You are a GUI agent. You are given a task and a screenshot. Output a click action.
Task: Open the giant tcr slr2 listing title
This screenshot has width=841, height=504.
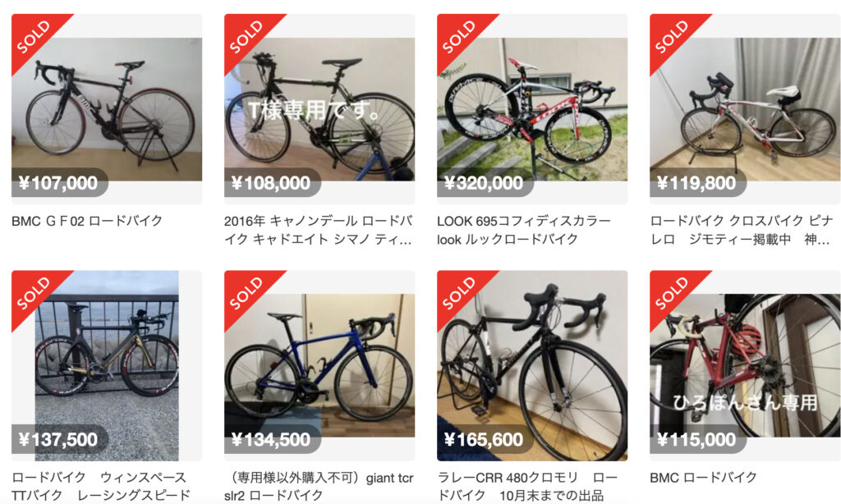(x=319, y=486)
